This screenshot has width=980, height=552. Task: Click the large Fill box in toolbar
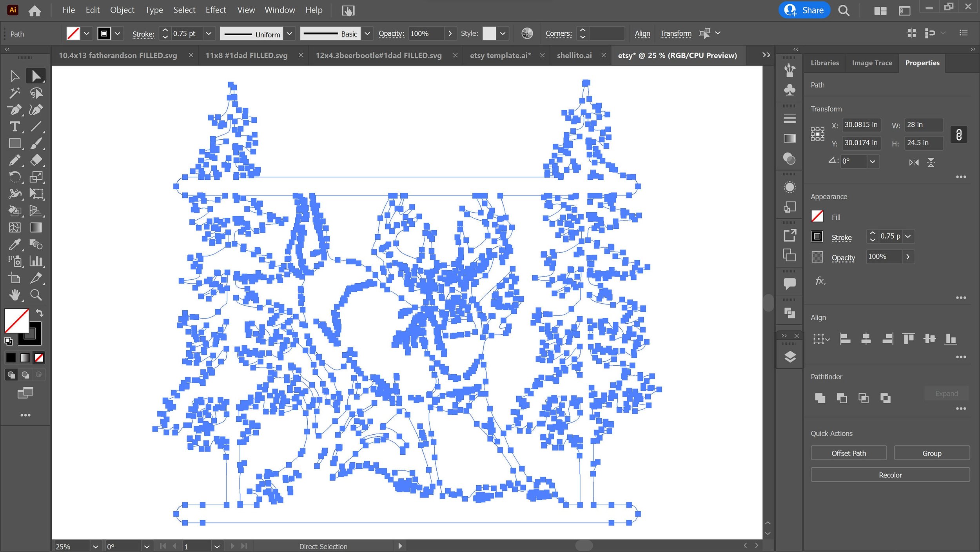click(16, 321)
